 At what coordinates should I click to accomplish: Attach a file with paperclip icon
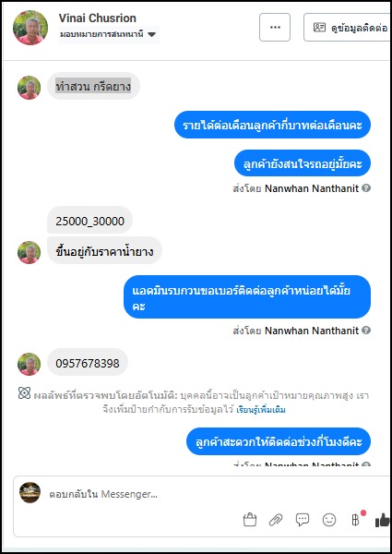(x=276, y=520)
